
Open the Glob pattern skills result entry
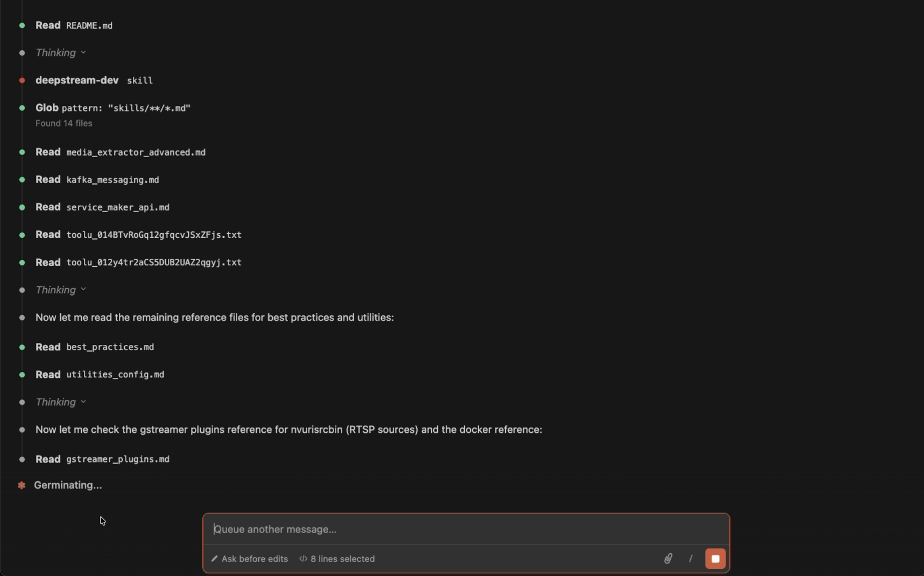point(113,108)
